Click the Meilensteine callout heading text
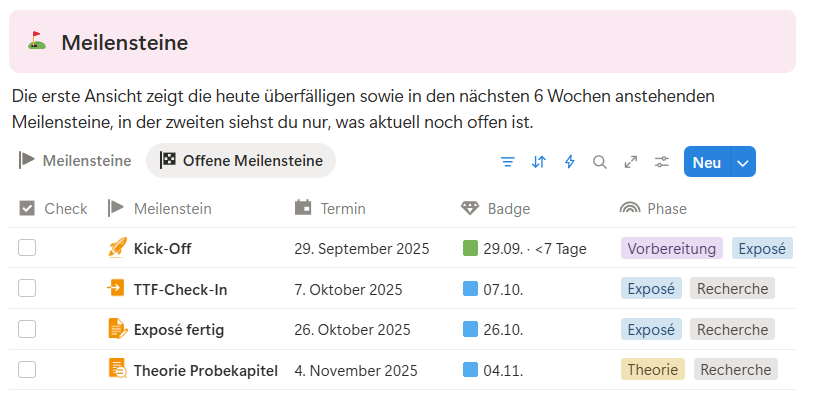The height and width of the screenshot is (397, 818). [125, 42]
